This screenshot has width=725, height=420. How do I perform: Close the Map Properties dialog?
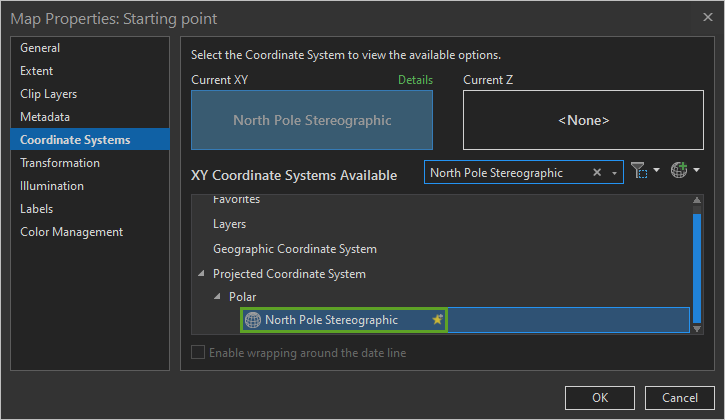[x=708, y=18]
